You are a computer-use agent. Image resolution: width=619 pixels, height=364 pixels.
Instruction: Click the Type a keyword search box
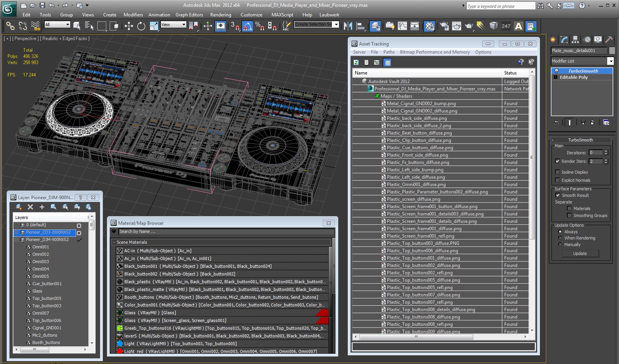tap(500, 6)
